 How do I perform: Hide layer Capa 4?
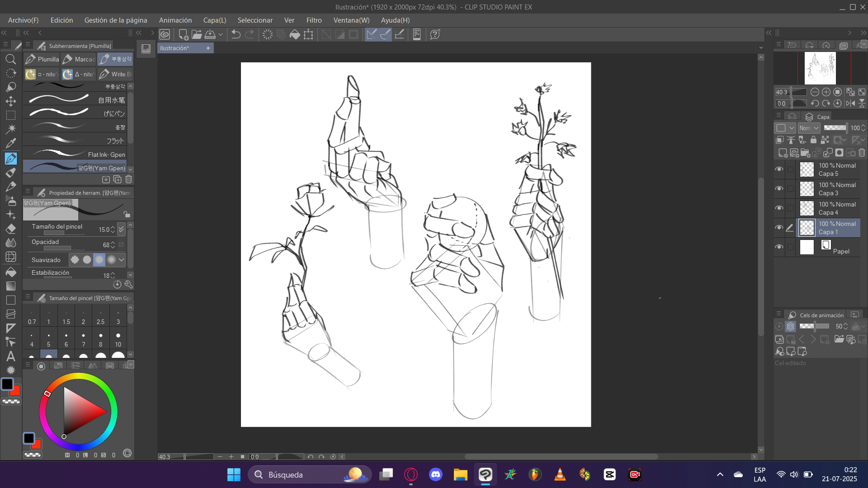click(x=779, y=208)
